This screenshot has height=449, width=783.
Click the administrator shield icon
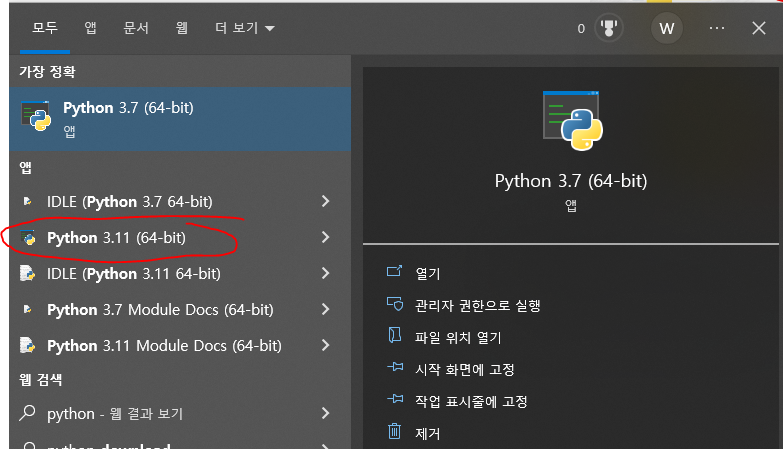395,304
